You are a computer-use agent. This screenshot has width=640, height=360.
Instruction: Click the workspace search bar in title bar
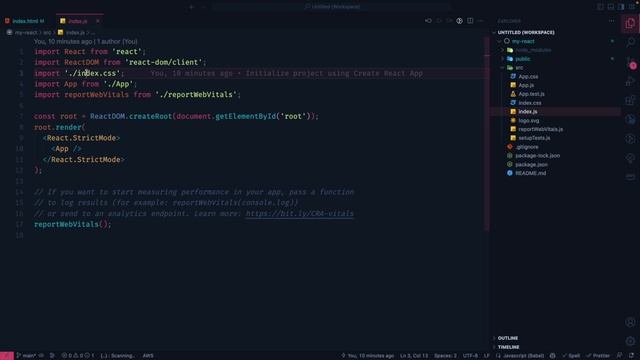pos(331,7)
